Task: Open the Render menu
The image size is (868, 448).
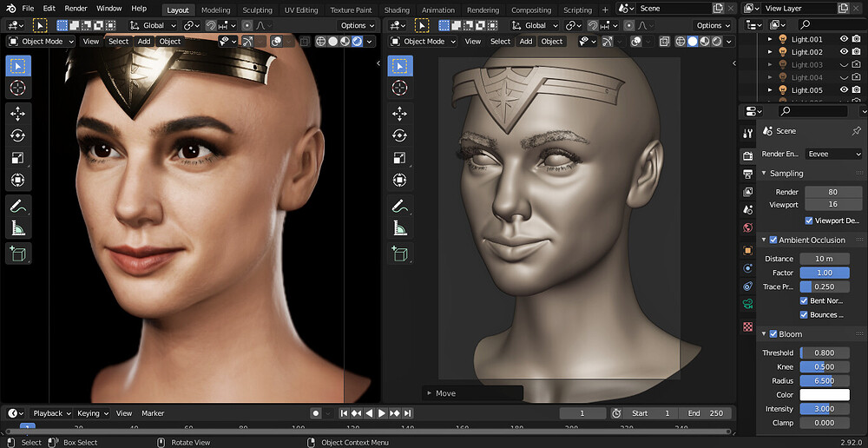Action: click(76, 9)
